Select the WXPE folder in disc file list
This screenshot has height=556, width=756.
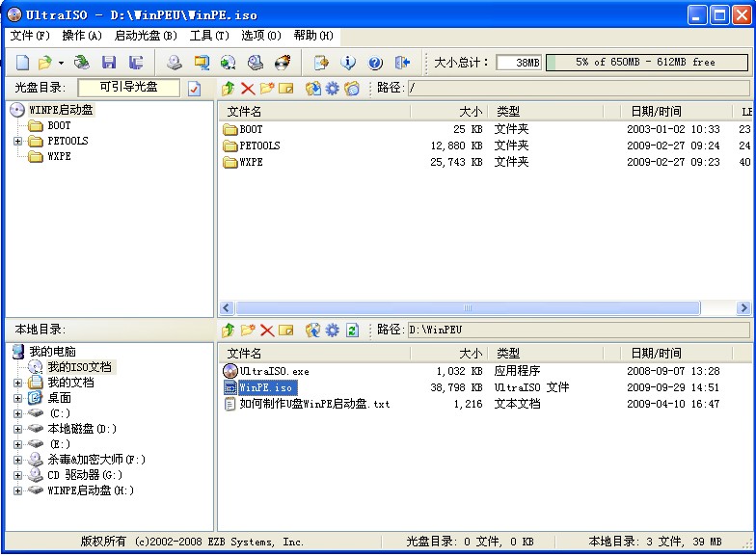pos(250,162)
